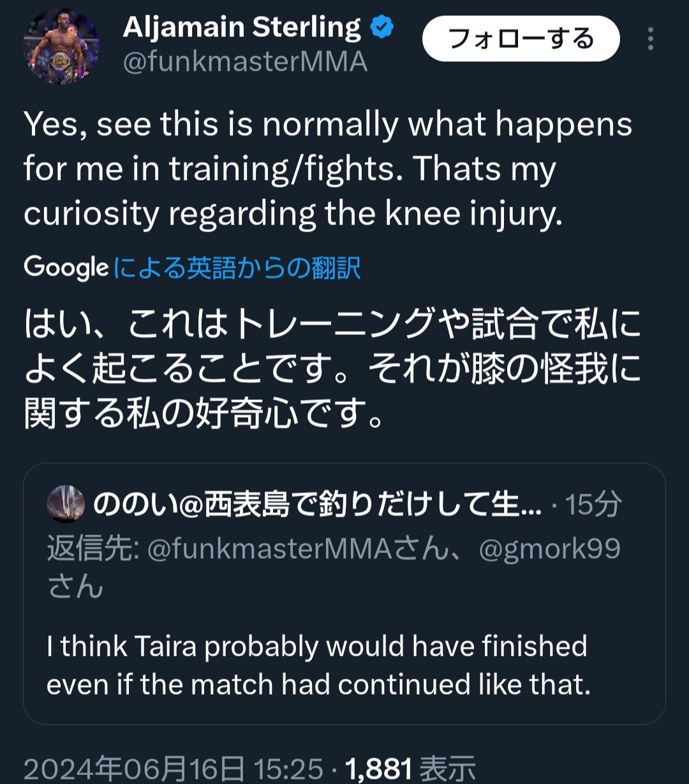689x784 pixels.
Task: Tap the Japanese translated tweet text
Action: click(x=332, y=369)
